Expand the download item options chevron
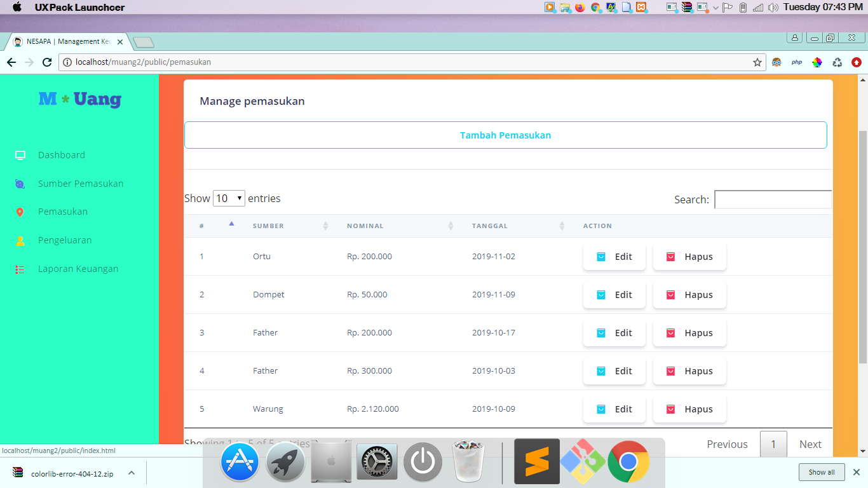The width and height of the screenshot is (868, 488). click(132, 473)
